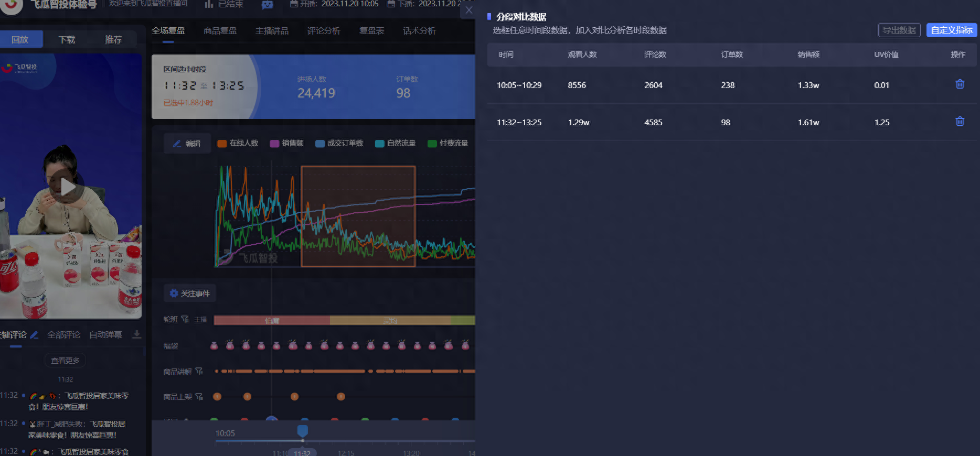Click the 1.61w sales value
The image size is (980, 456).
click(808, 122)
